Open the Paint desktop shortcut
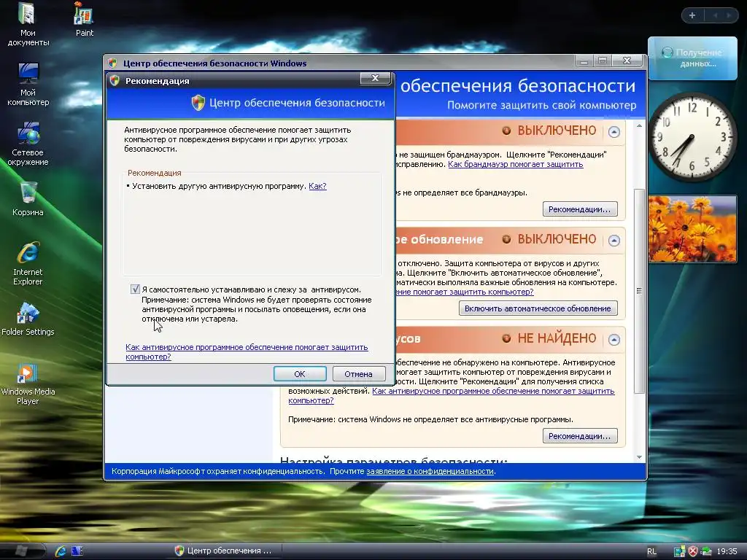The width and height of the screenshot is (747, 560). [85, 20]
